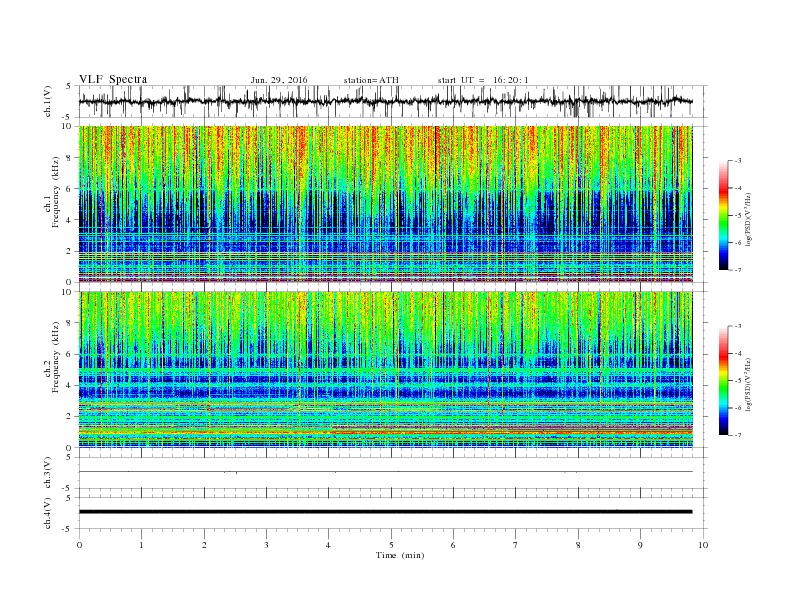Click the 0 tick on the time axis
This screenshot has height=612, width=792.
[x=79, y=545]
